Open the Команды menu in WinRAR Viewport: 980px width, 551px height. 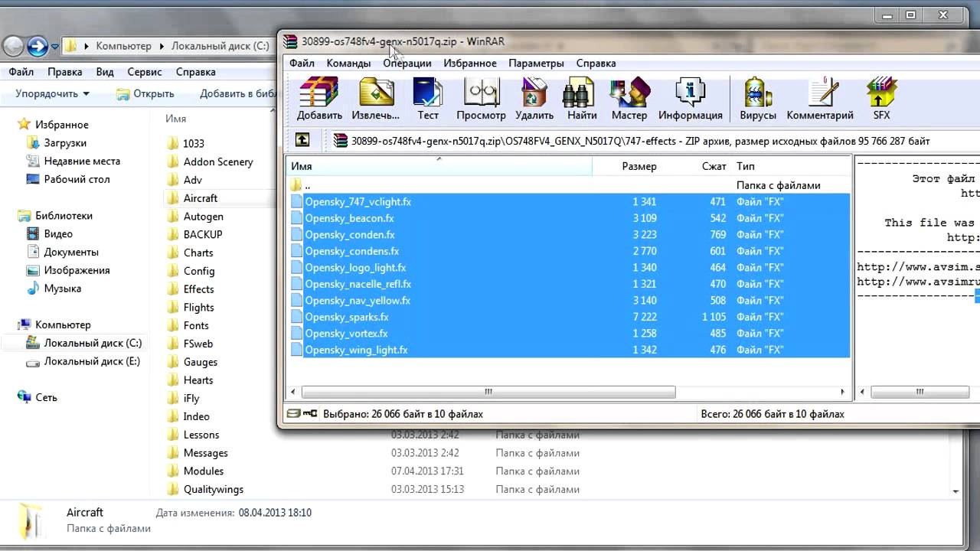[x=348, y=64]
